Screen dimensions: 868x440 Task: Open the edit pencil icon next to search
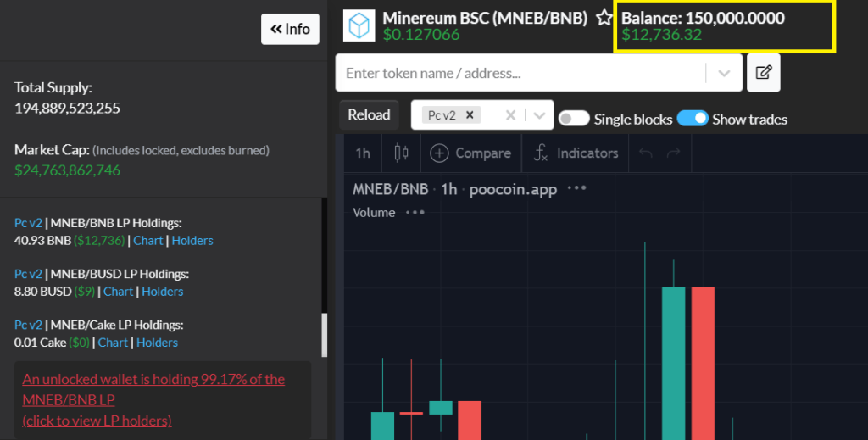coord(764,73)
